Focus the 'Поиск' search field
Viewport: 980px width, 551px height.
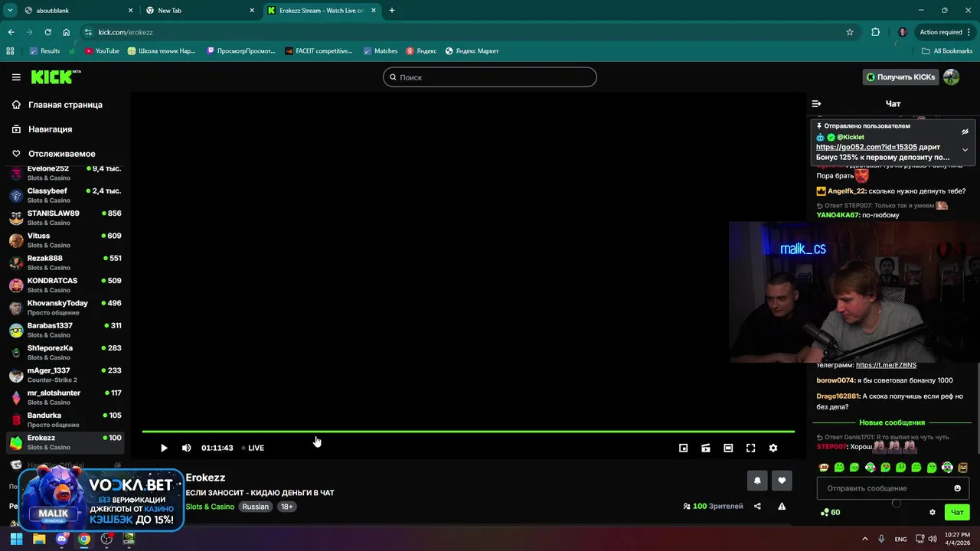[489, 77]
